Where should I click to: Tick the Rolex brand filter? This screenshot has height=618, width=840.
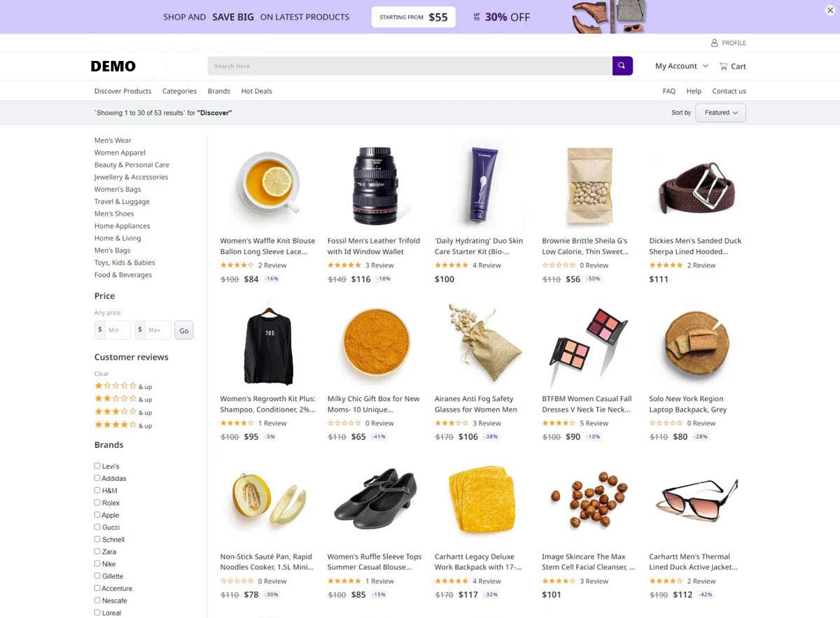coord(97,503)
